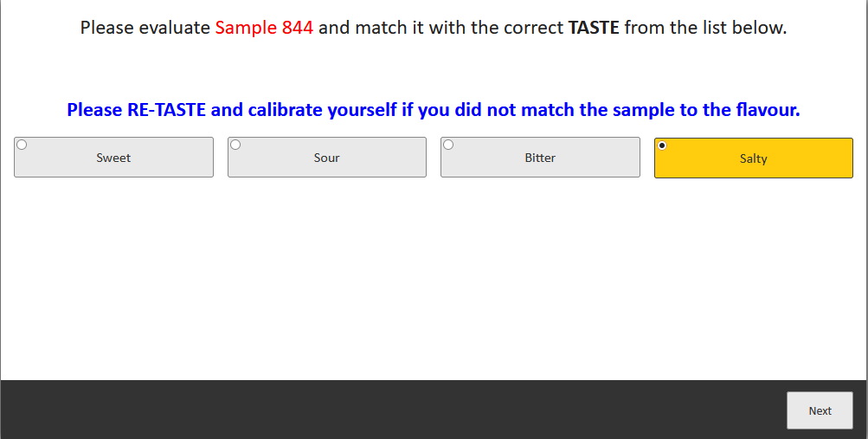Click the word Salty label text
This screenshot has width=868, height=439.
point(754,158)
